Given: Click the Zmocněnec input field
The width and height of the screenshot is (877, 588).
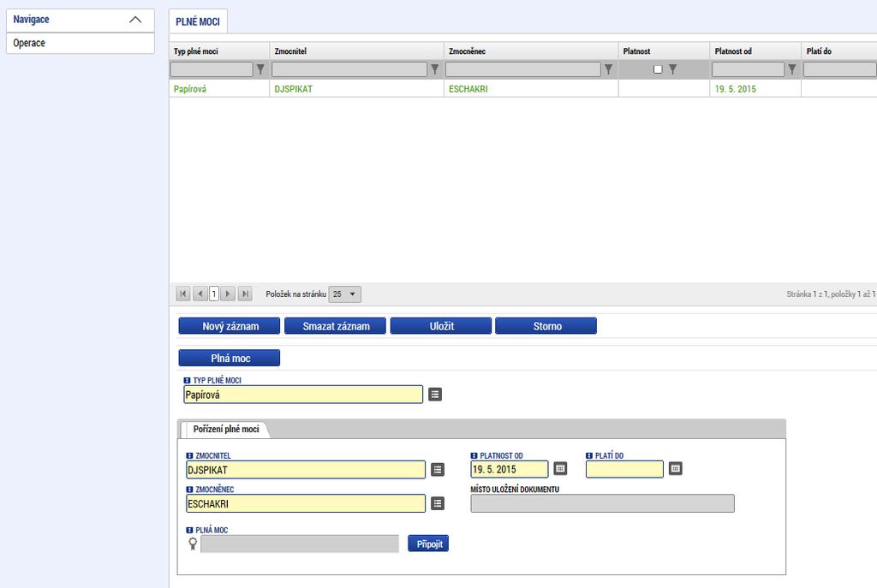Looking at the screenshot, I should (306, 503).
